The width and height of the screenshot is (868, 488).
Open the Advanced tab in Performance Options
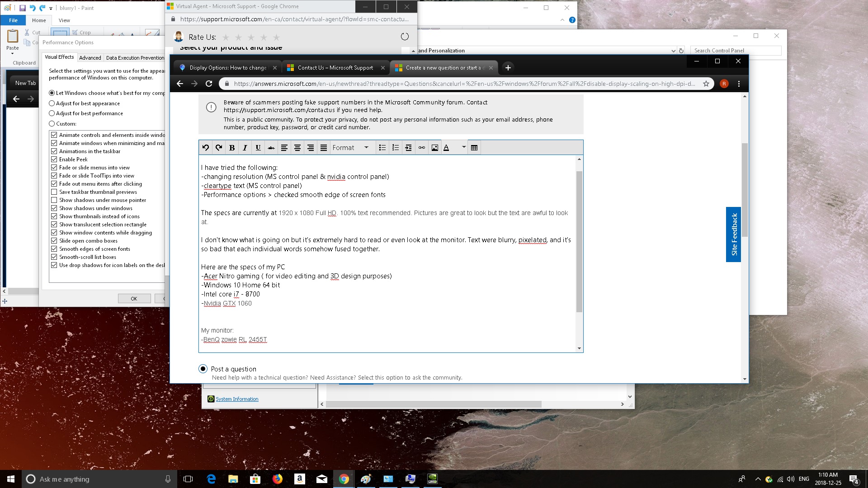pos(90,58)
